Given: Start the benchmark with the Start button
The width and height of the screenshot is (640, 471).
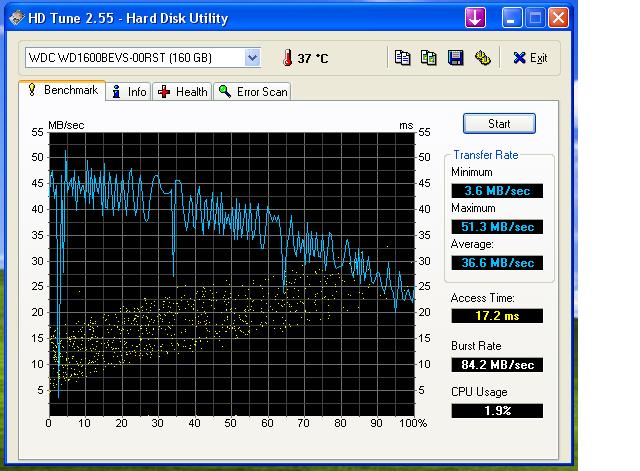Looking at the screenshot, I should (499, 123).
